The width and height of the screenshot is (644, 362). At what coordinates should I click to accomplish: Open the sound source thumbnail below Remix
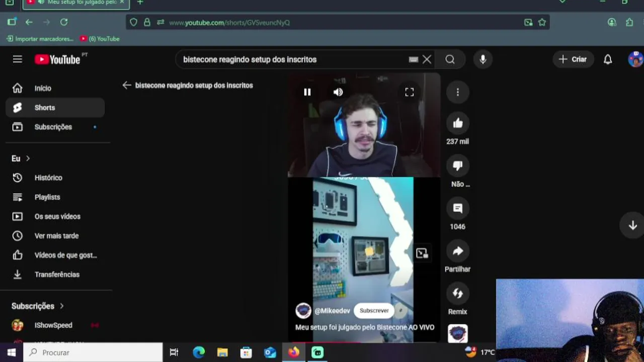(x=457, y=333)
